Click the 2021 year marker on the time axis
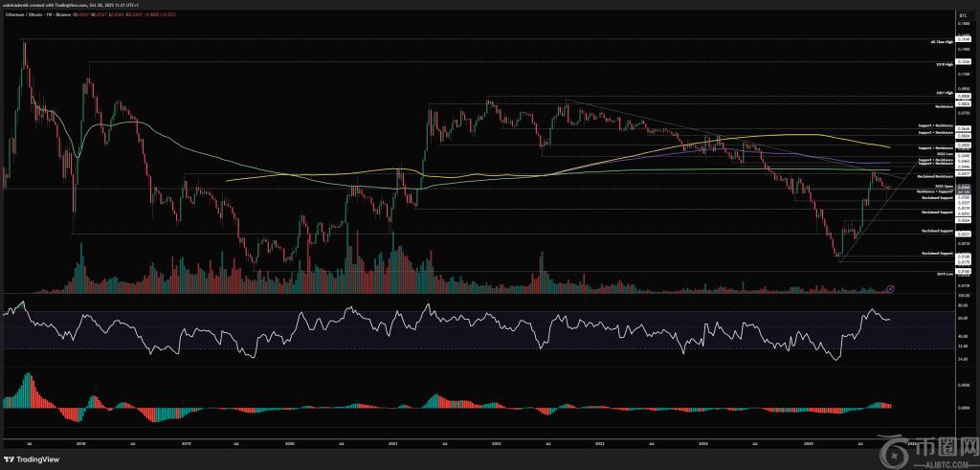The image size is (980, 470). (393, 445)
